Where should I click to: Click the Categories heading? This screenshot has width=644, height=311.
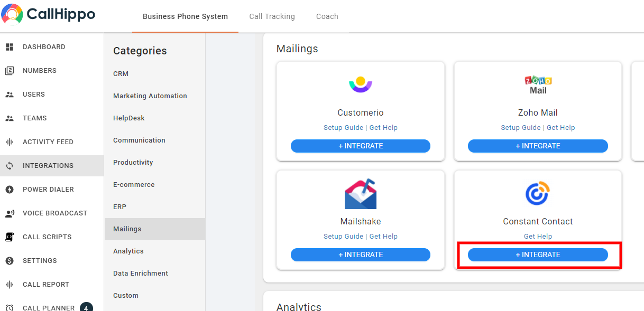point(140,51)
